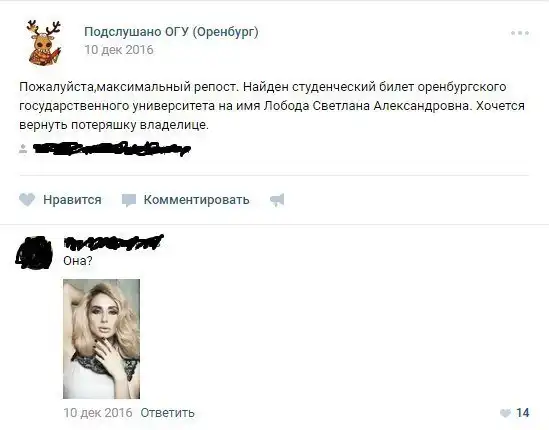
Task: Click the comment date 10 дек 2016
Action: (x=98, y=412)
